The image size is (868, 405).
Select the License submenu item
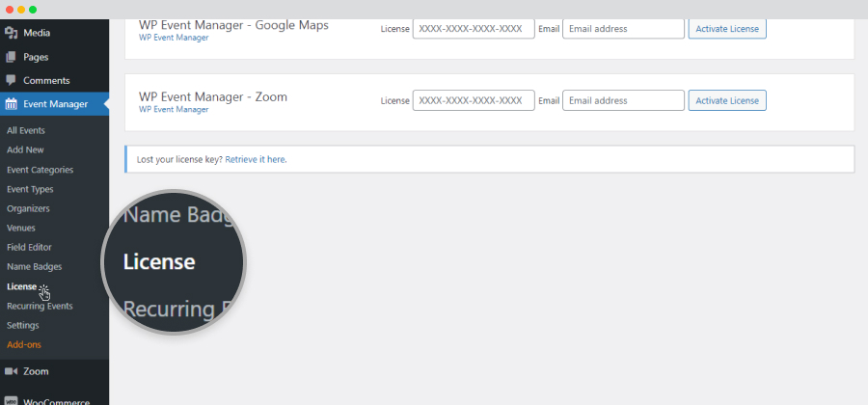(21, 286)
